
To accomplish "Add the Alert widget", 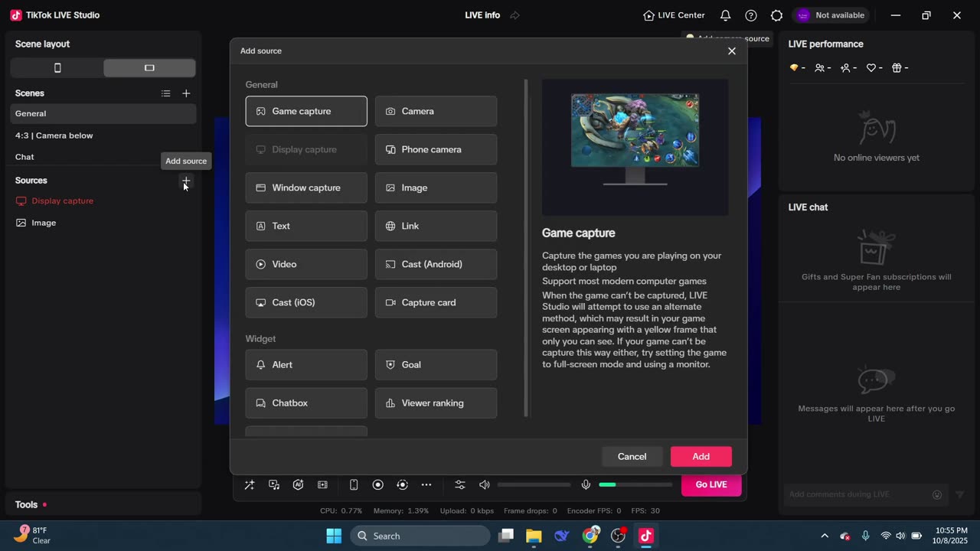I will 306,364.
